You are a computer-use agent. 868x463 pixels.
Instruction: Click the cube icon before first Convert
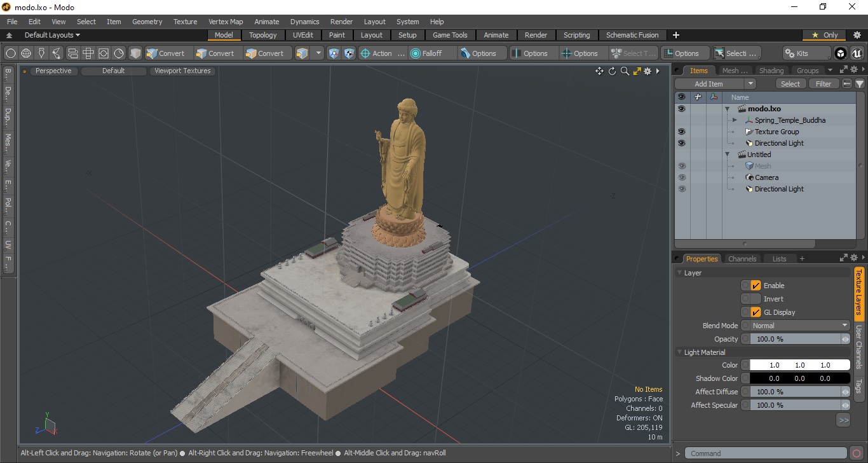tap(135, 53)
